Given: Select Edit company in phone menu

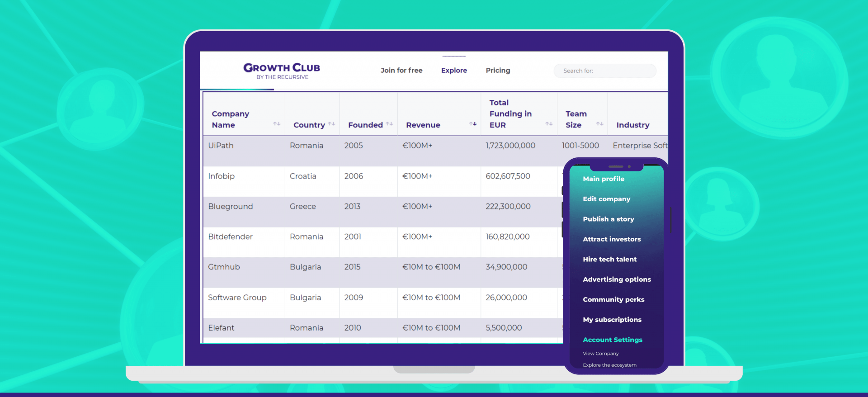Looking at the screenshot, I should [606, 199].
